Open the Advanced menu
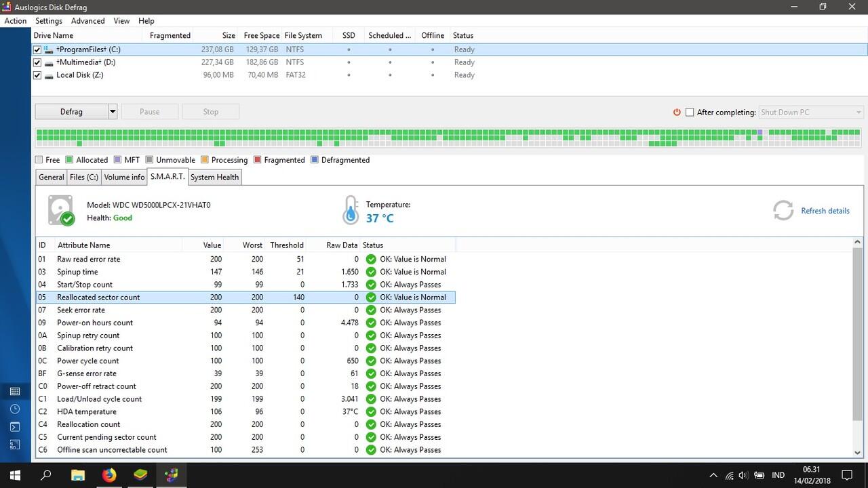868x488 pixels. (88, 21)
